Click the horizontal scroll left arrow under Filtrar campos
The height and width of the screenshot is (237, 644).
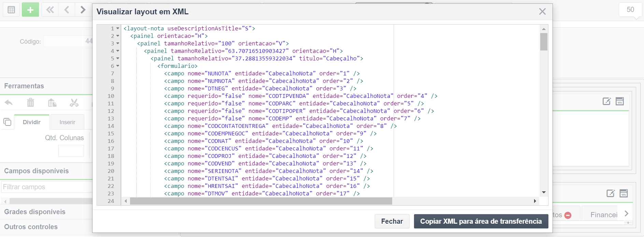coord(5,202)
